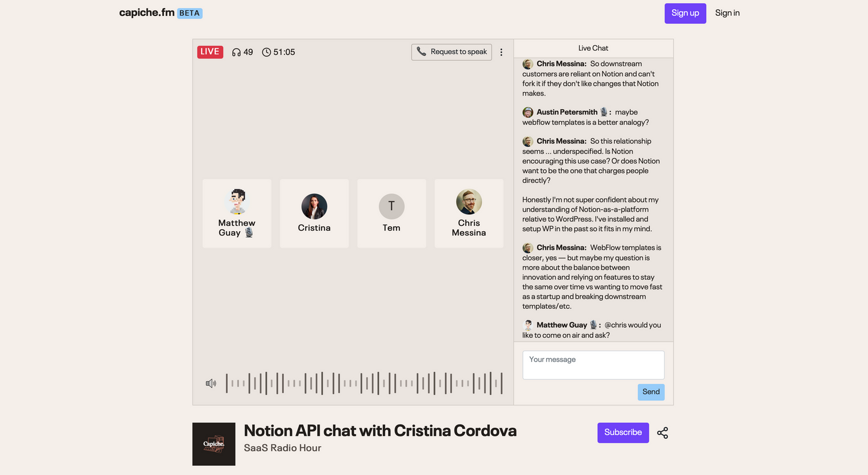Open the SaaS Radio Hour link
Viewport: 868px width, 475px height.
(x=283, y=448)
